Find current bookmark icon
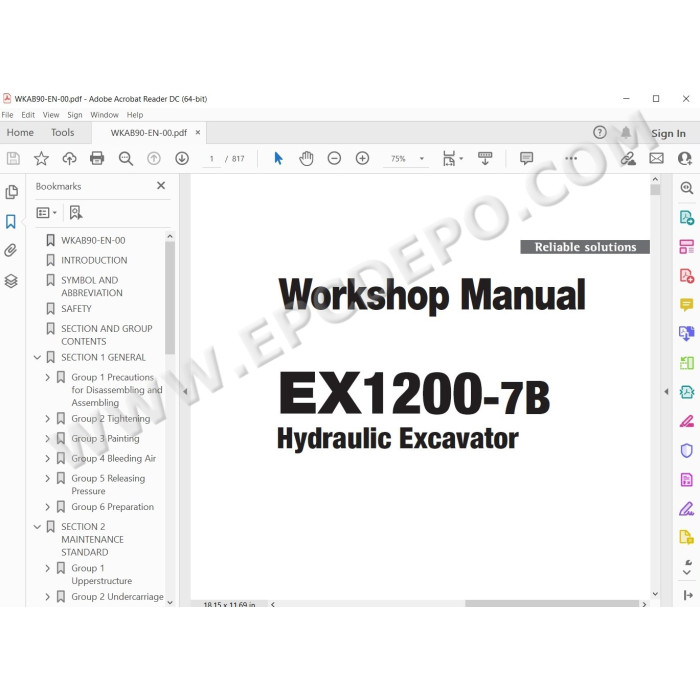 click(x=75, y=213)
